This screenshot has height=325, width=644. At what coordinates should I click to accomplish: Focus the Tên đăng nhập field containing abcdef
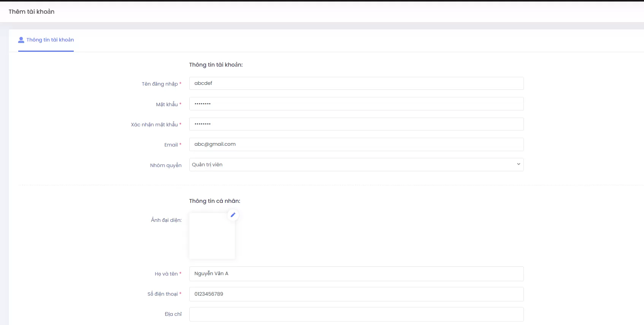point(356,83)
